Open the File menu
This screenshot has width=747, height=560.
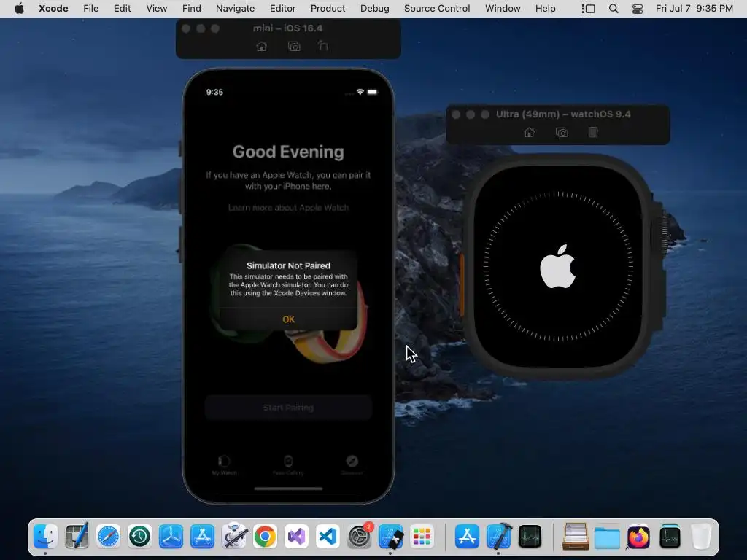pos(90,8)
